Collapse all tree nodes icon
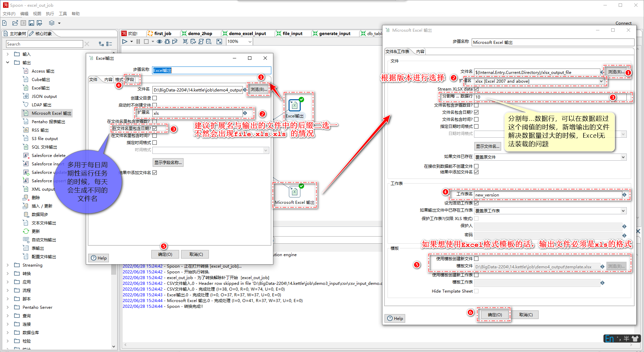Viewport: 644px width, 352px height. click(109, 44)
